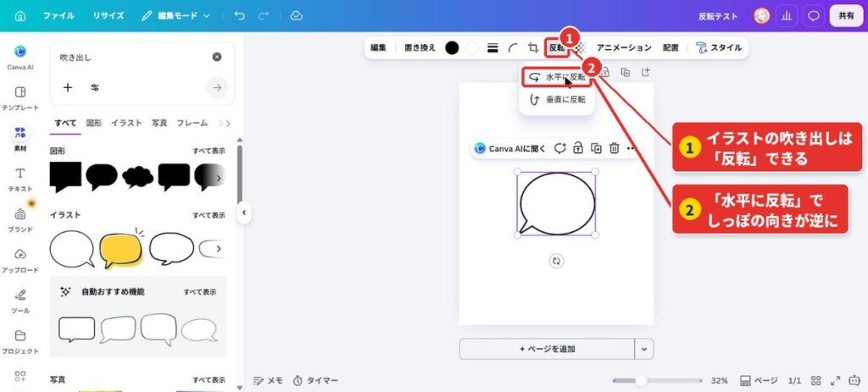Viewport: 868px width, 392px height.
Task: Open ブランド in sidebar
Action: click(x=20, y=221)
